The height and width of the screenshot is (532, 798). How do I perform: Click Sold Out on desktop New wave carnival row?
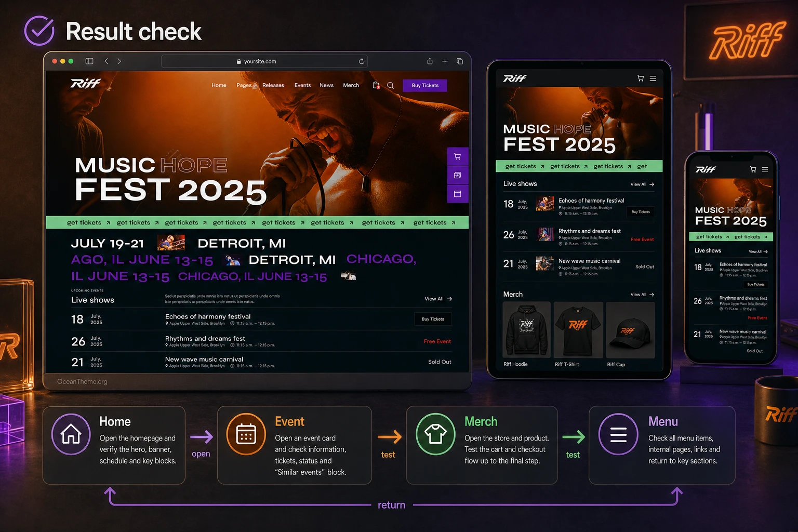pos(440,362)
